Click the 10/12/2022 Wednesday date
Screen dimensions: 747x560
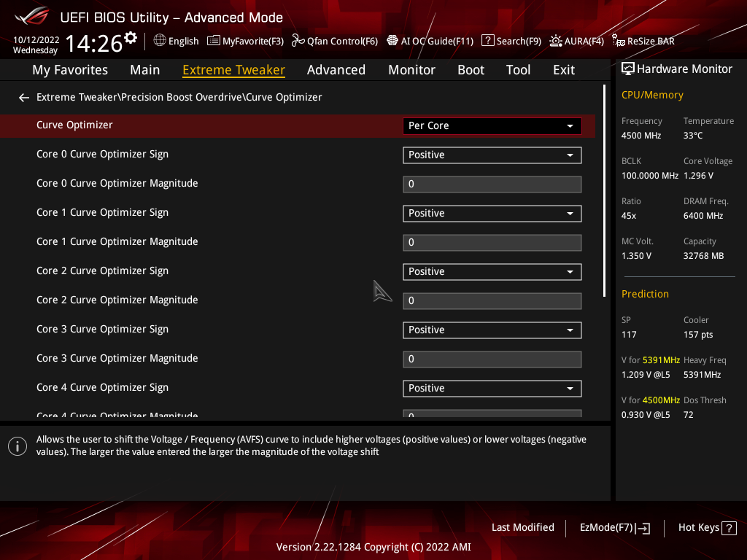pyautogui.click(x=36, y=45)
